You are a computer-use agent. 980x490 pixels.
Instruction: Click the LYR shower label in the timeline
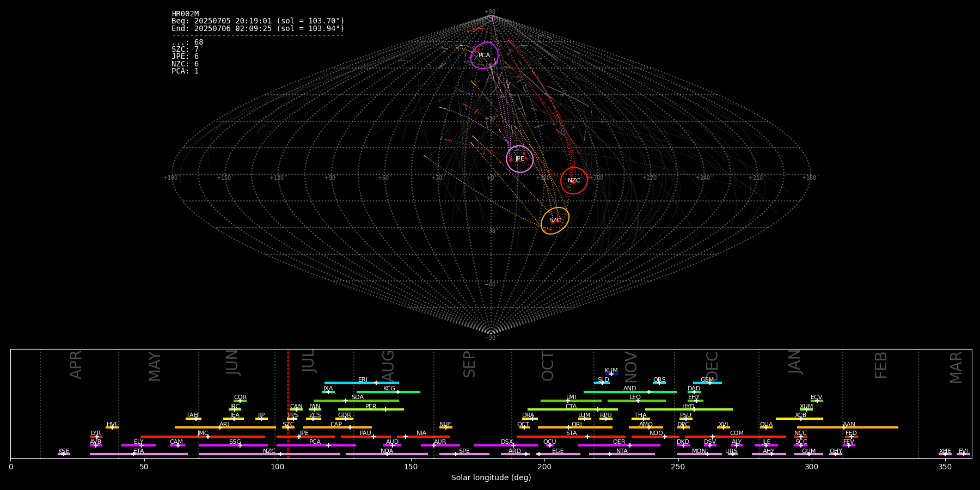pyautogui.click(x=96, y=433)
